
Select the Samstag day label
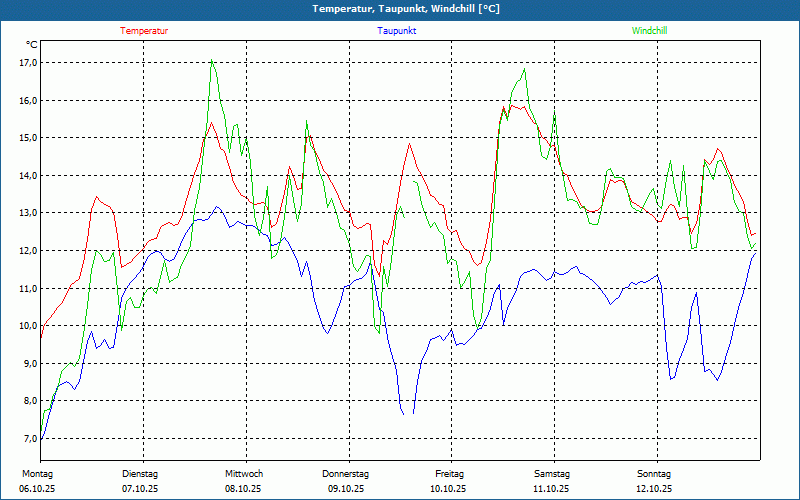551,473
